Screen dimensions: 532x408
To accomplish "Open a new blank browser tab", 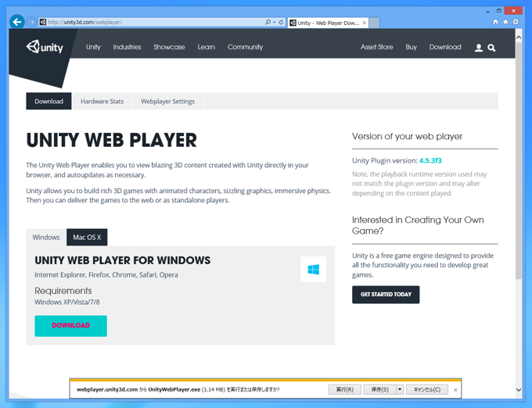I will click(374, 23).
